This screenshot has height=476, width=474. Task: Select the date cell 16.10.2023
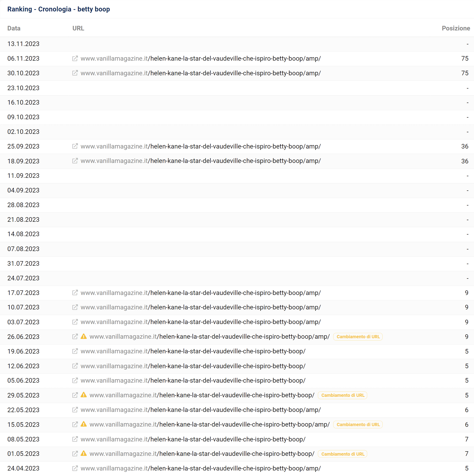[x=23, y=103]
